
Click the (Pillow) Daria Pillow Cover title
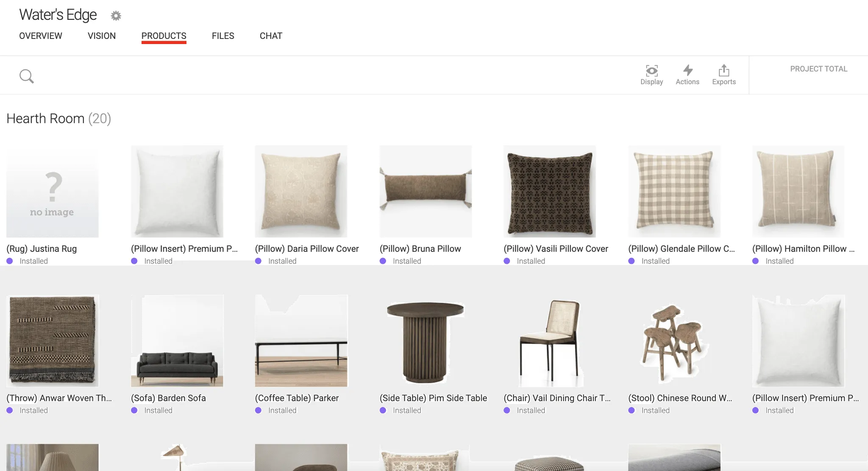coord(307,249)
